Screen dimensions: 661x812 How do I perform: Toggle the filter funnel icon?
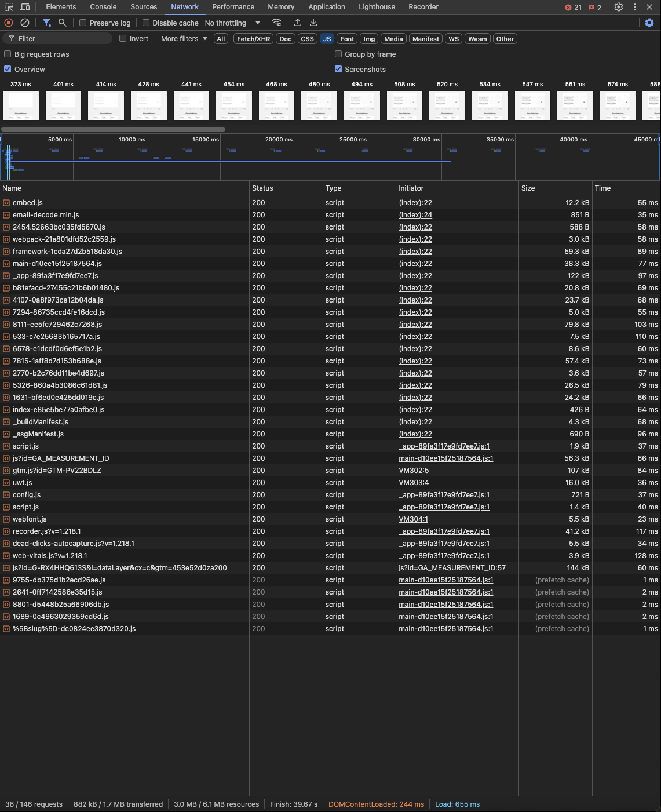point(46,23)
